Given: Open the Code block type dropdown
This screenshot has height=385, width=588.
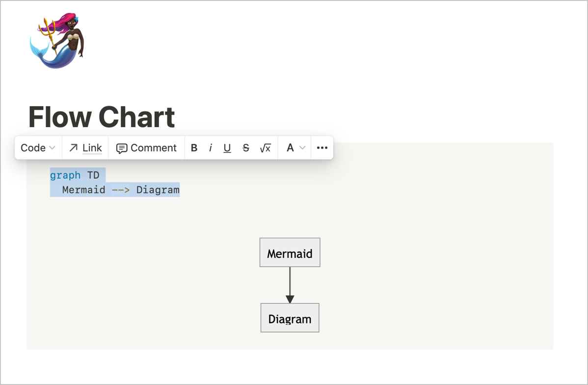Looking at the screenshot, I should coord(33,148).
